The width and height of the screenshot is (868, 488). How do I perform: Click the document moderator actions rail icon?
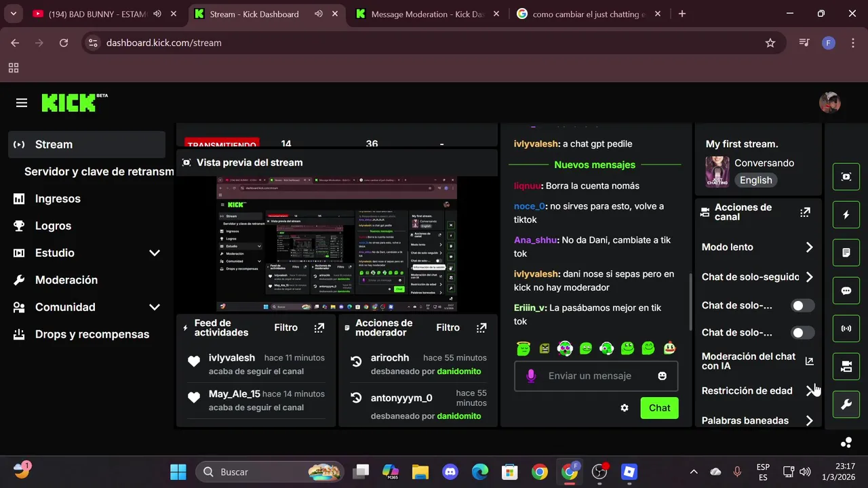pyautogui.click(x=846, y=253)
